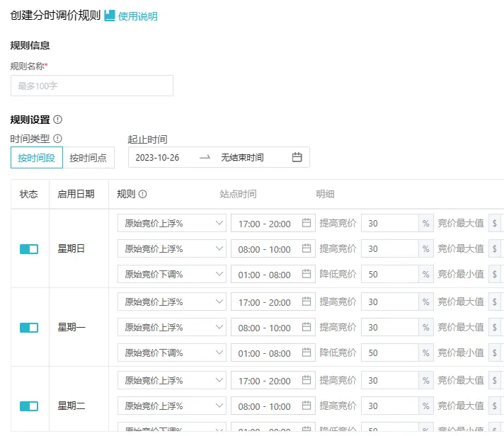Open 星期一 rule dropdown 原始竞价下调%
Viewport: 504px width, 436px height.
coord(172,352)
